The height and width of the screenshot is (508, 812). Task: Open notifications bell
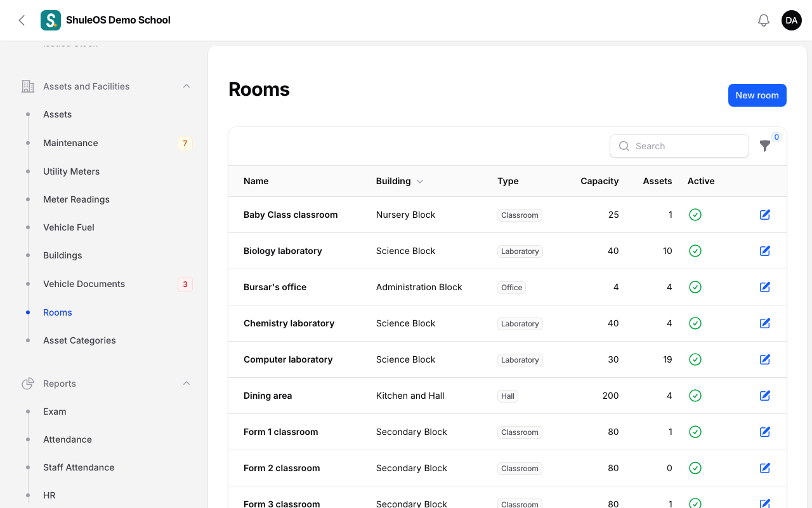(x=764, y=20)
